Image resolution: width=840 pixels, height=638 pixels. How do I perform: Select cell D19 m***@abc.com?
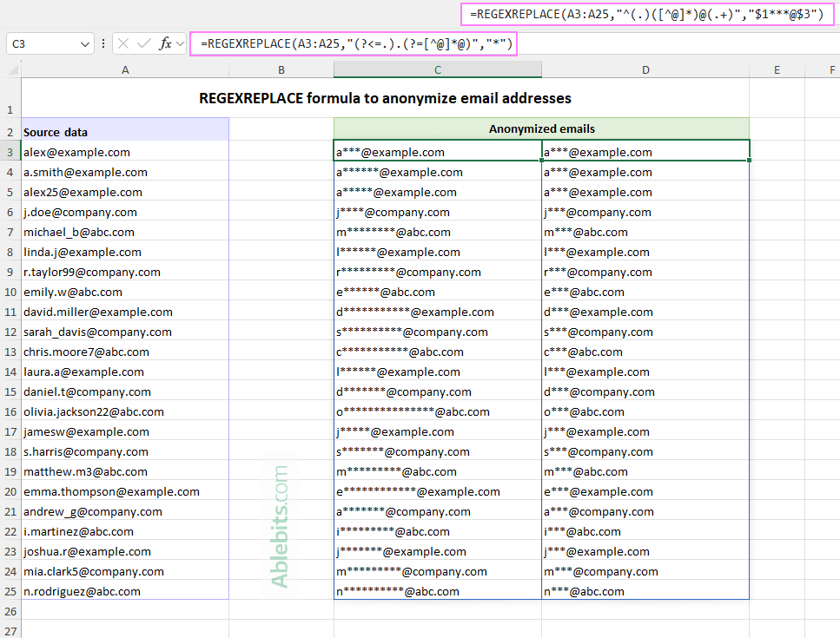(x=645, y=471)
